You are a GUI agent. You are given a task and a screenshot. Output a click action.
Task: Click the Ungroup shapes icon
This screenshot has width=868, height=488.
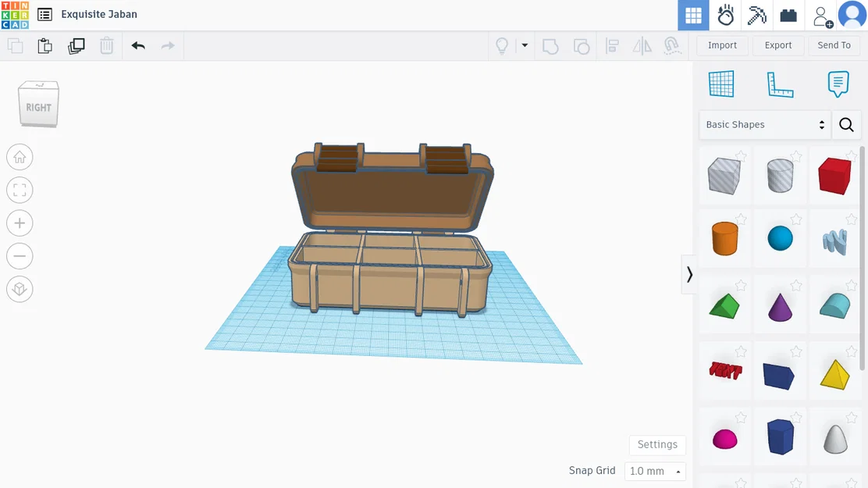[x=582, y=46]
